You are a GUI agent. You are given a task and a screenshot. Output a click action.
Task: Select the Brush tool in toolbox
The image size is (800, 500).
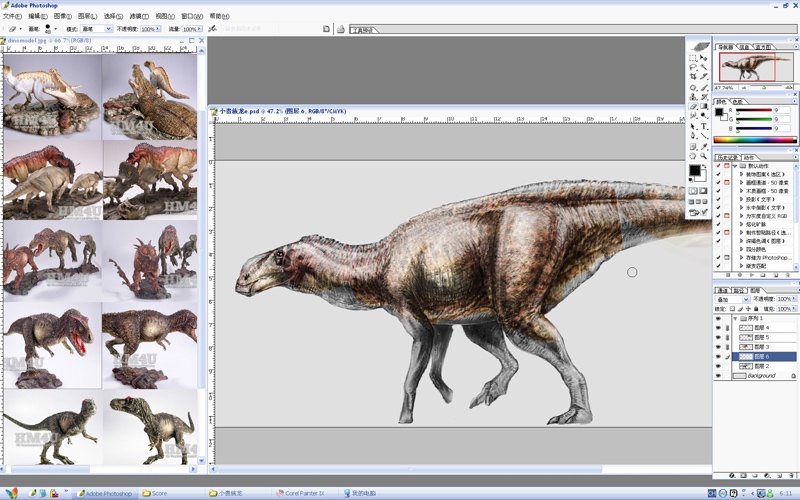(x=704, y=87)
